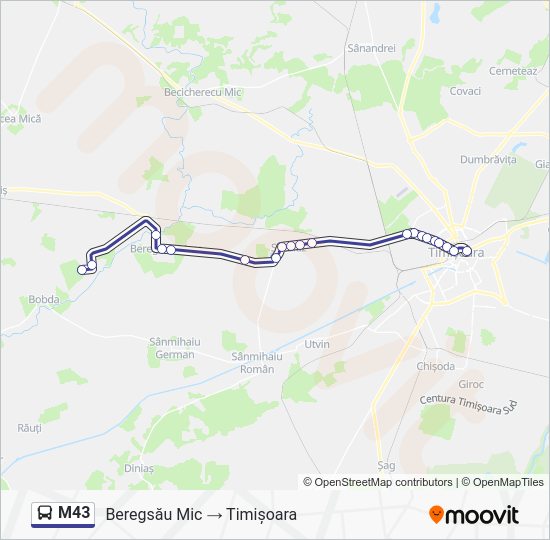Open OpenStreetMap contributors attribution link
This screenshot has width=550, height=540.
(378, 482)
